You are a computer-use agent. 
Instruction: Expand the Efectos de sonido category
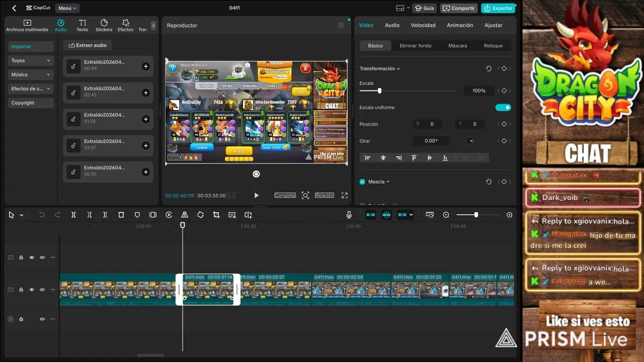pyautogui.click(x=31, y=88)
